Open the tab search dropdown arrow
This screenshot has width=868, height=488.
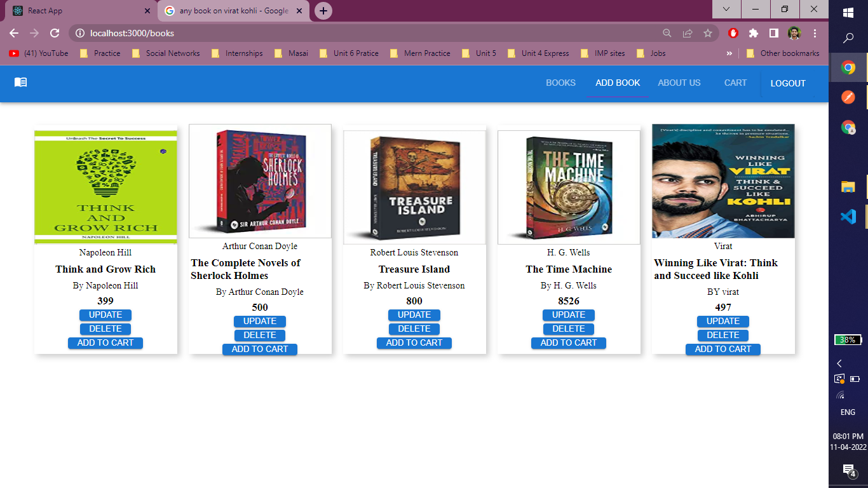[x=726, y=10]
